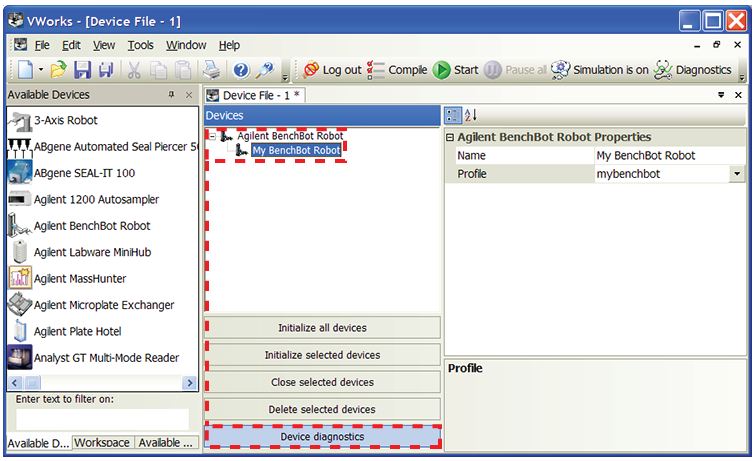Click the device list horizontal scrollbar

pyautogui.click(x=100, y=383)
